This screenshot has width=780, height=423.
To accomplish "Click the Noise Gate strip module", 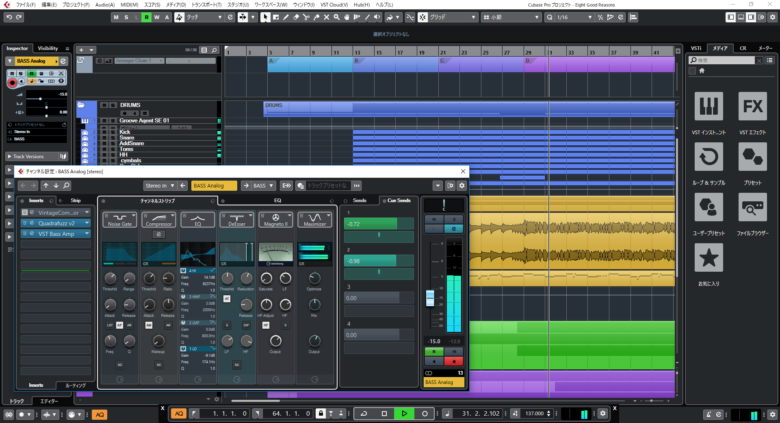I will point(120,219).
